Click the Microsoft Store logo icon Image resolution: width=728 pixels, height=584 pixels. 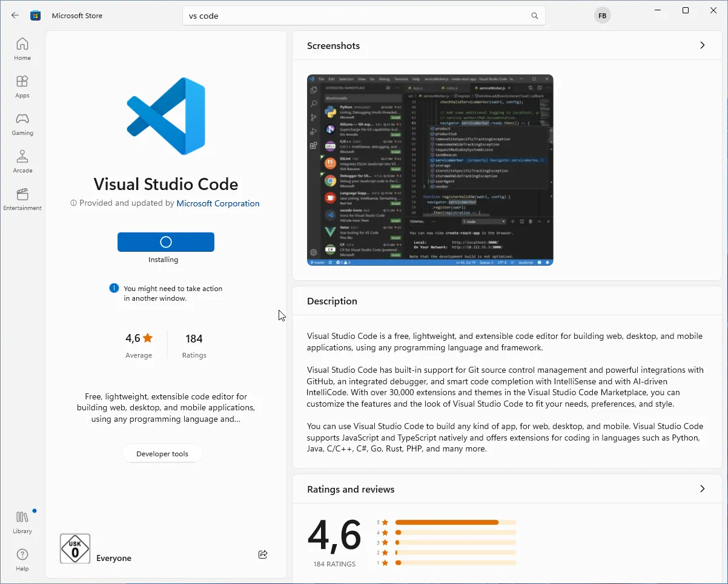(x=35, y=15)
